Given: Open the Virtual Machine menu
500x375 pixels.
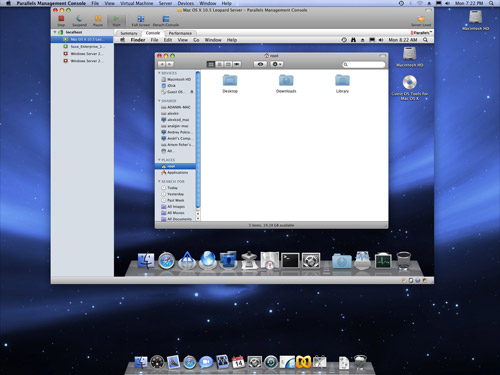Looking at the screenshot, I should point(136,3).
